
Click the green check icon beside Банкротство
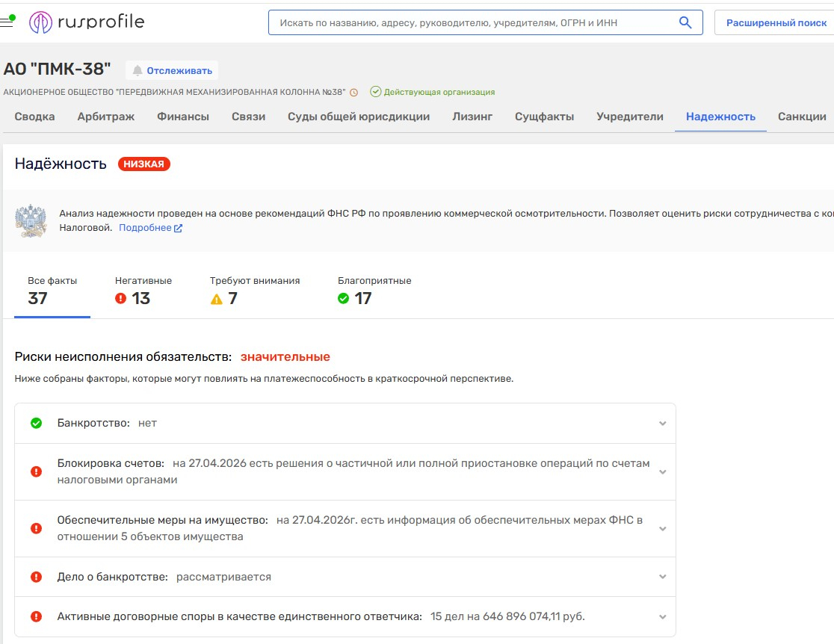coord(36,423)
